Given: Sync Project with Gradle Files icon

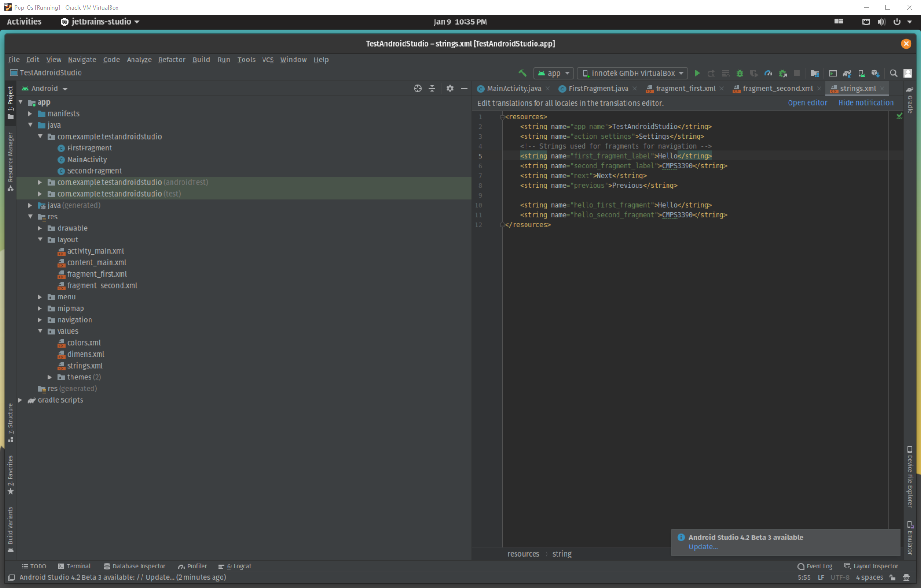Looking at the screenshot, I should pos(847,73).
